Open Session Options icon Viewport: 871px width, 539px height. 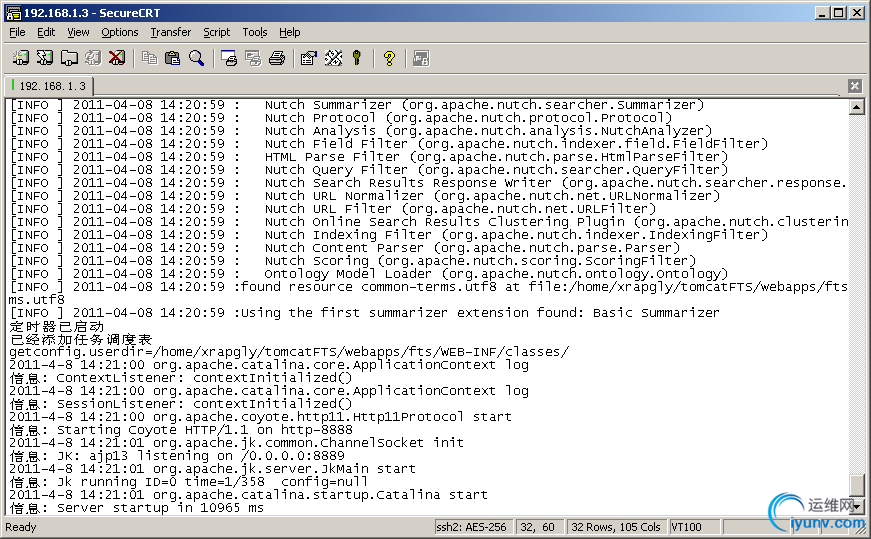pyautogui.click(x=308, y=58)
